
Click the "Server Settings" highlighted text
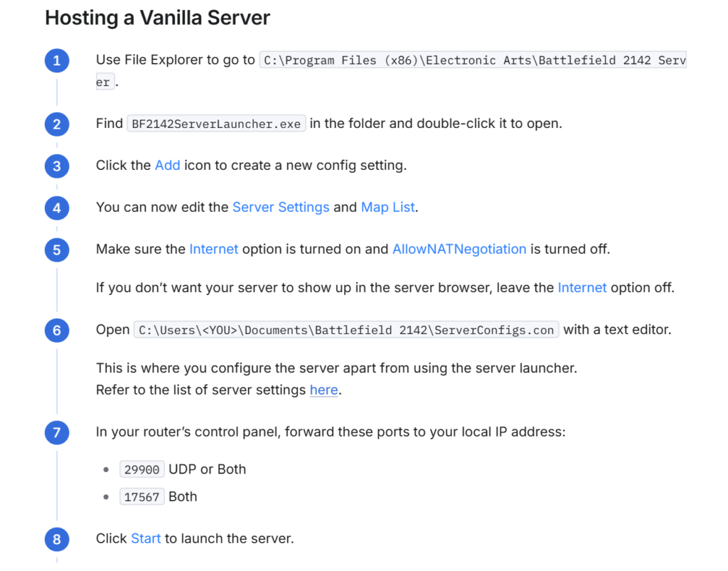(x=281, y=208)
